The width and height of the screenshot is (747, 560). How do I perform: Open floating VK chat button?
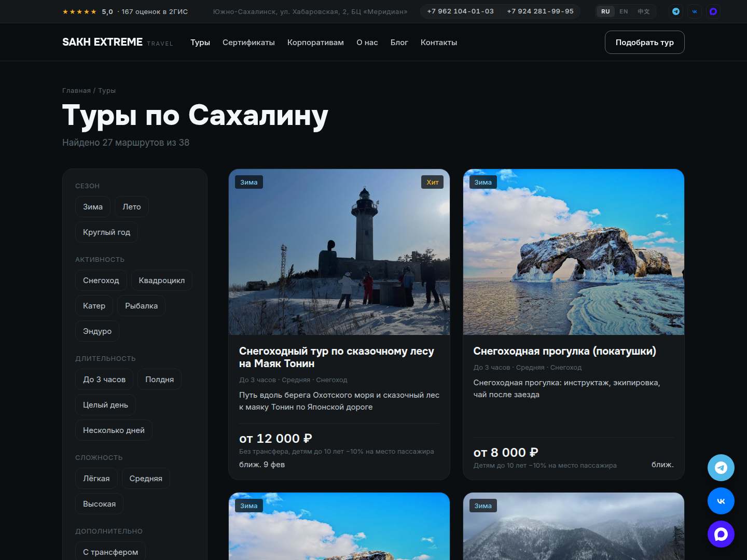tap(721, 501)
